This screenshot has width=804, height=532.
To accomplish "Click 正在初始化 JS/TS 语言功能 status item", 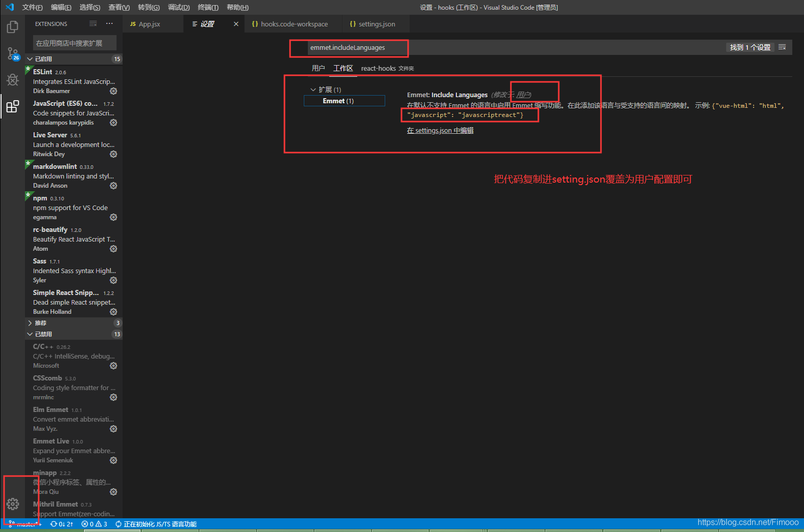I will tap(156, 524).
